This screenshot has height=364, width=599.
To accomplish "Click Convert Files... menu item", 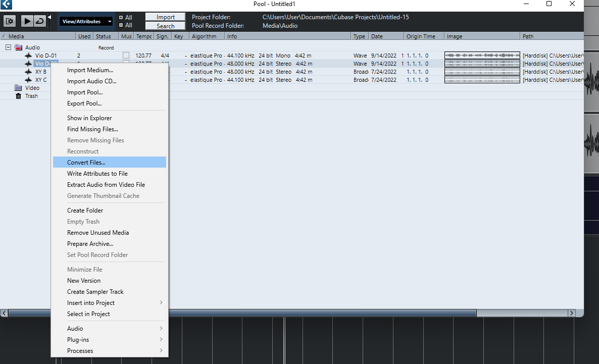I will (110, 163).
